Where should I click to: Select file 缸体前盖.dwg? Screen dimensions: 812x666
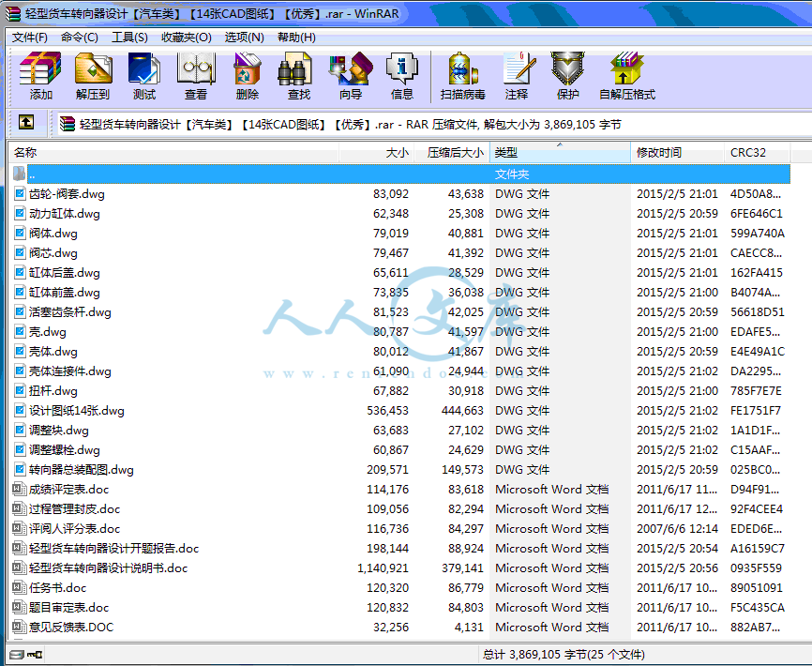pos(65,293)
